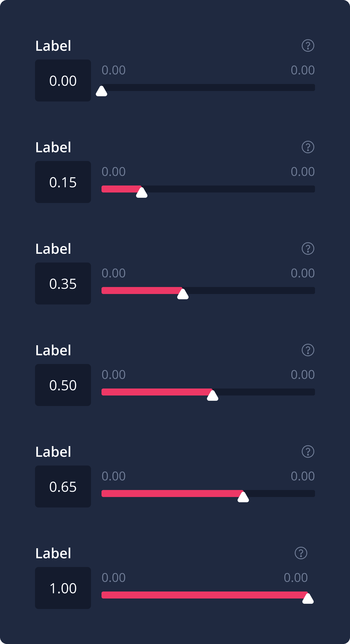Focus the input box displaying 0.65
The image size is (350, 644).
point(63,486)
